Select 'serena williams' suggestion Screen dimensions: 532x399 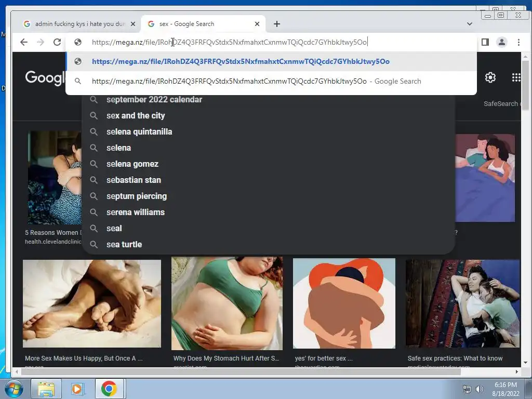click(136, 212)
